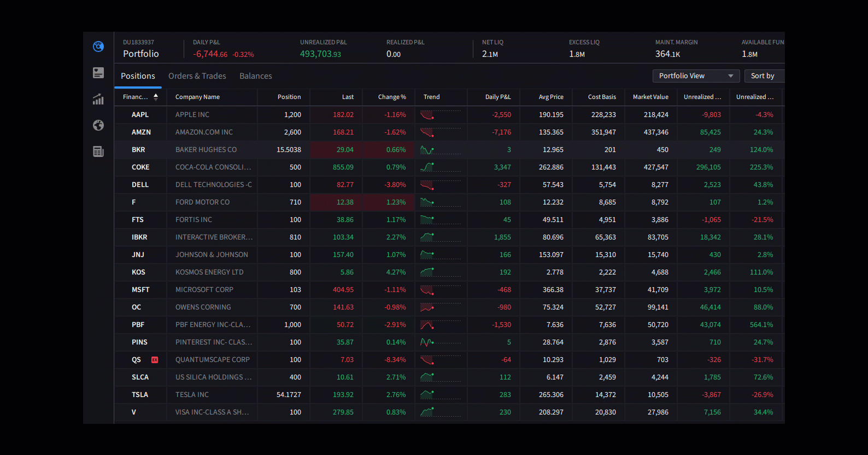Screen dimensions: 868x455
Task: Click the Excess Liq value 1.8M
Action: pyautogui.click(x=577, y=54)
